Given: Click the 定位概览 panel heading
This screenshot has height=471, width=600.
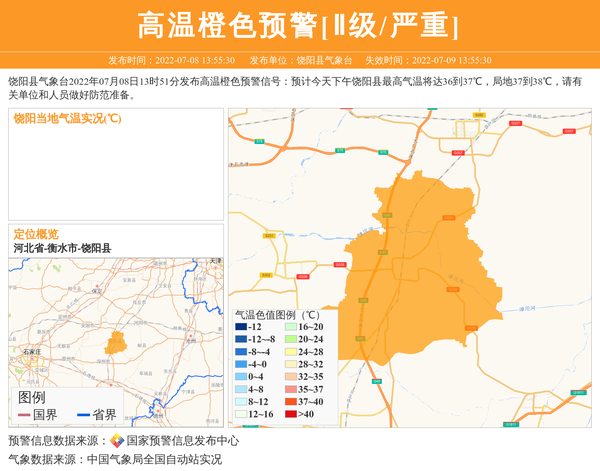Looking at the screenshot, I should (36, 233).
